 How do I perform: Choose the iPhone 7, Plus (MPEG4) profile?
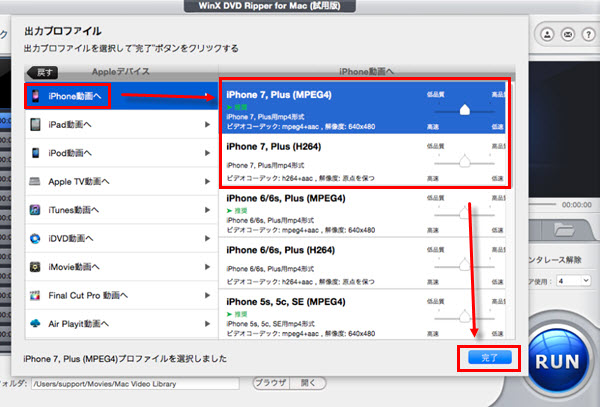364,107
